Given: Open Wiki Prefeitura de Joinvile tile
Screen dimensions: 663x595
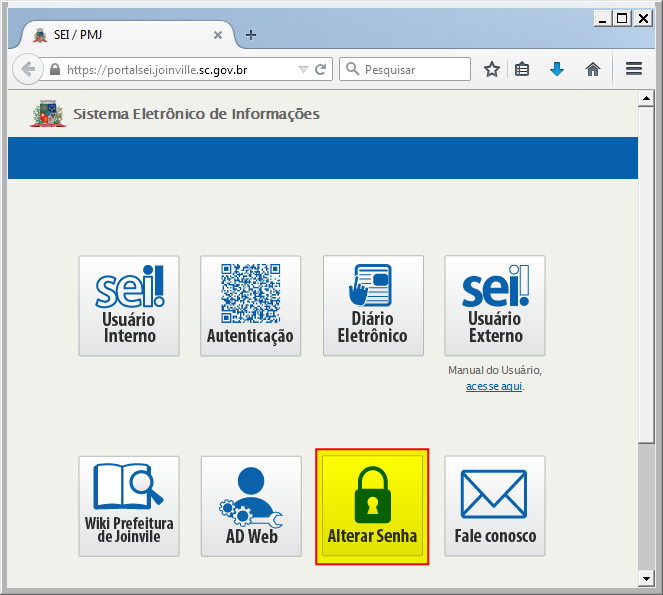Looking at the screenshot, I should coord(129,506).
